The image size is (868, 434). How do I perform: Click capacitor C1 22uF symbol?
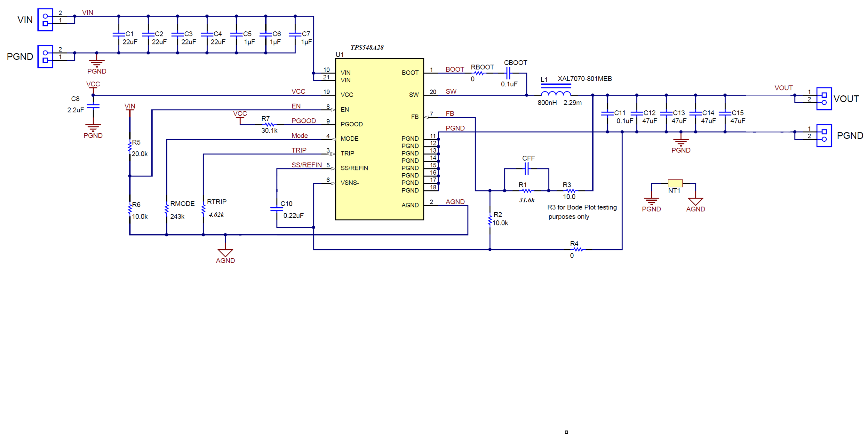coord(119,34)
